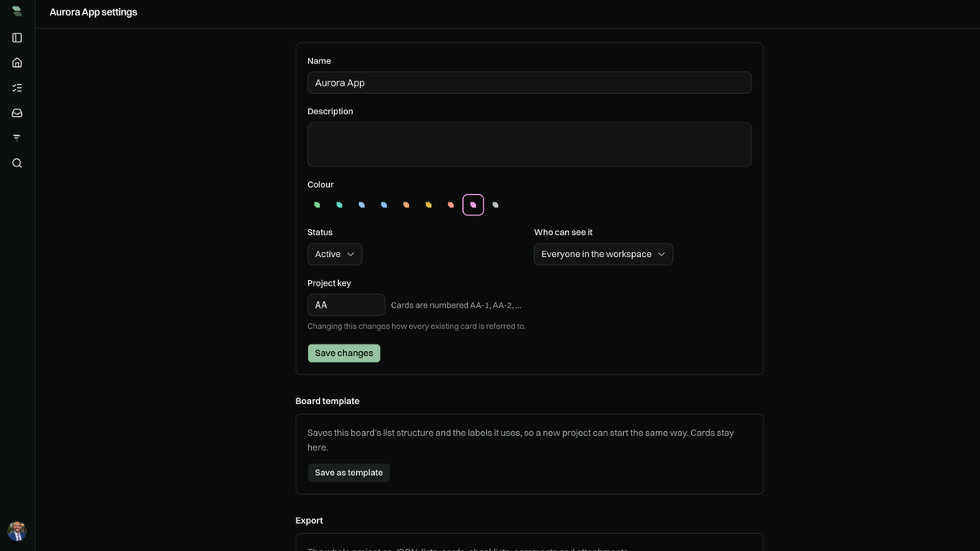Pick the green colour swatch

318,205
